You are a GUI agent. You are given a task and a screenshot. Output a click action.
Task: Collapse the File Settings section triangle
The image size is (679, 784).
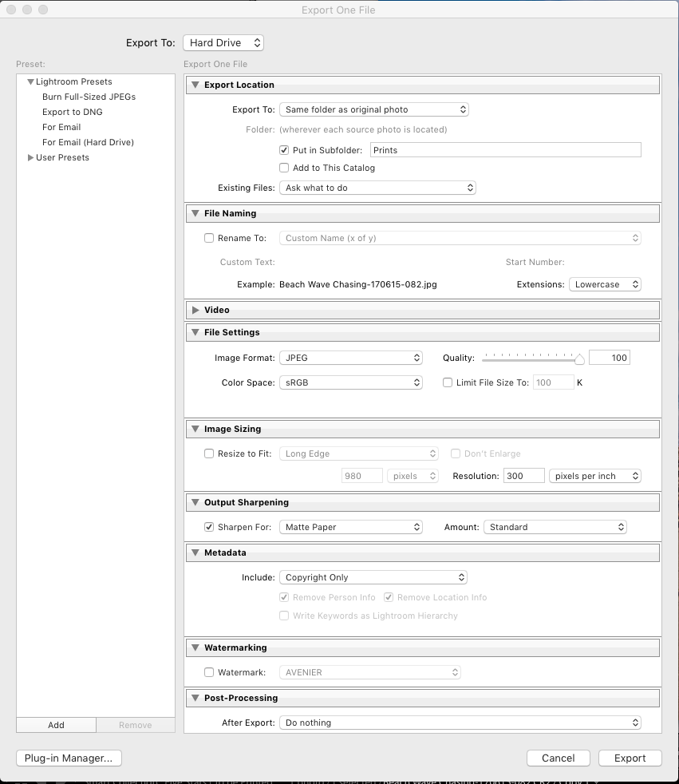point(195,332)
